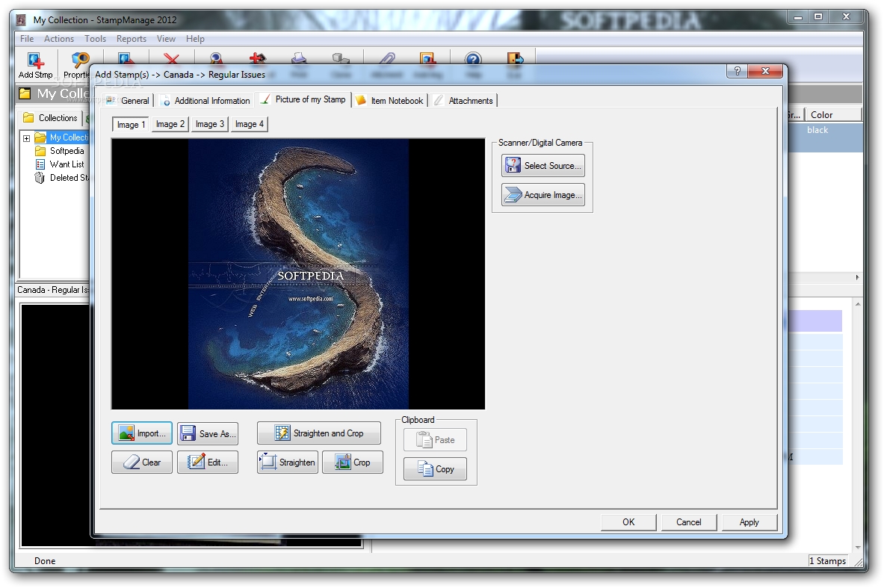Screen dimensions: 884x588
Task: Switch to Additional Information tab
Action: point(205,100)
